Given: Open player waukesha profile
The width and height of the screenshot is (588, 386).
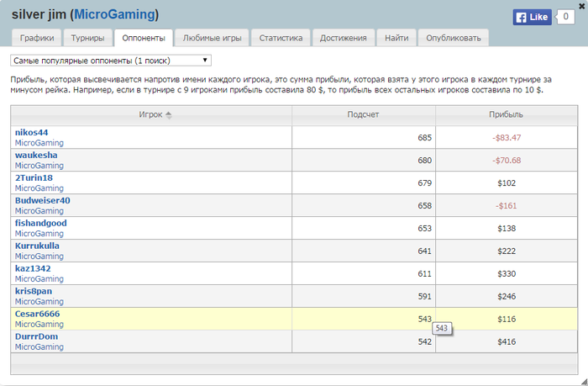Looking at the screenshot, I should click(x=36, y=155).
